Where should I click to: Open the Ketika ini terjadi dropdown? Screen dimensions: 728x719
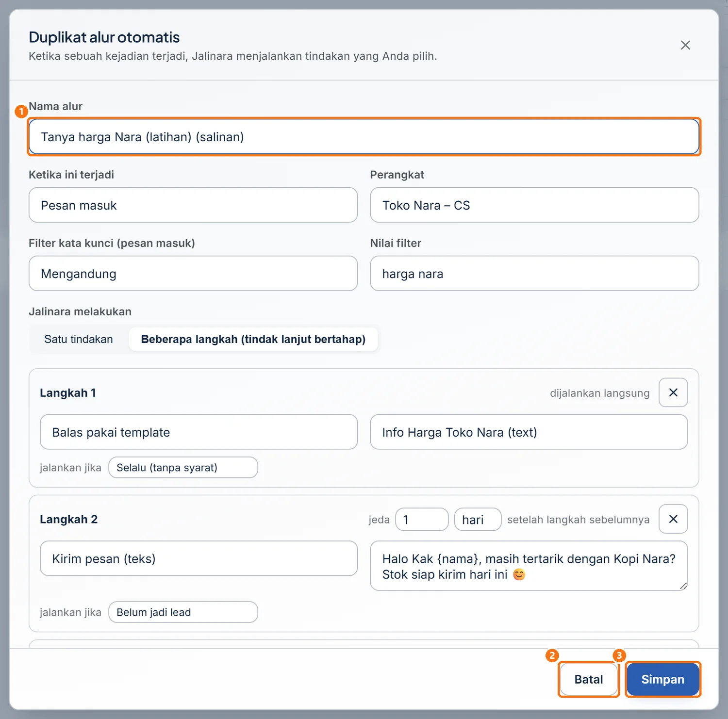(193, 205)
